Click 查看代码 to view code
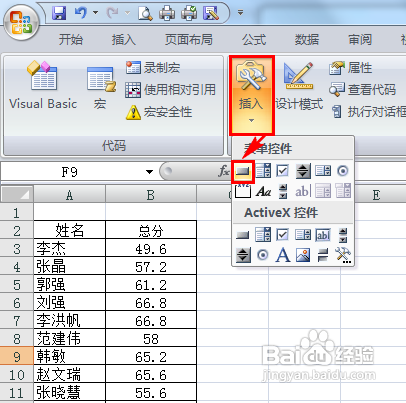406x403 pixels. pyautogui.click(x=362, y=90)
